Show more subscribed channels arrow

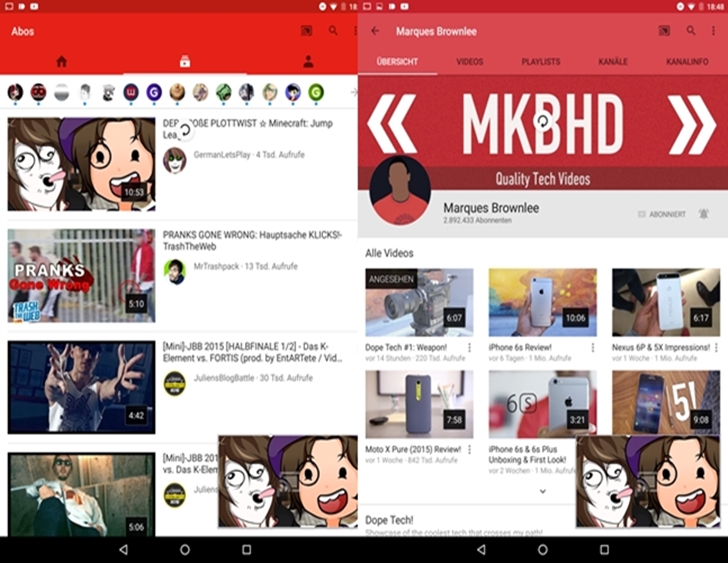(354, 92)
